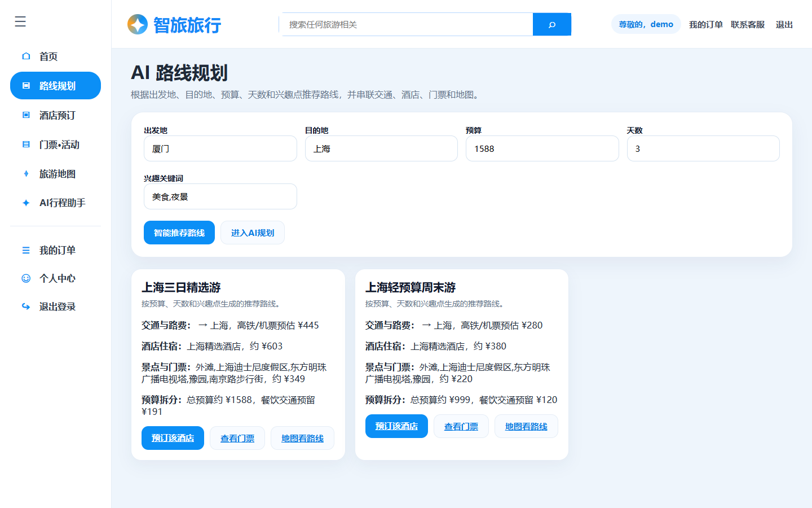Click 退出 in the top header
The width and height of the screenshot is (812, 508).
pos(784,24)
